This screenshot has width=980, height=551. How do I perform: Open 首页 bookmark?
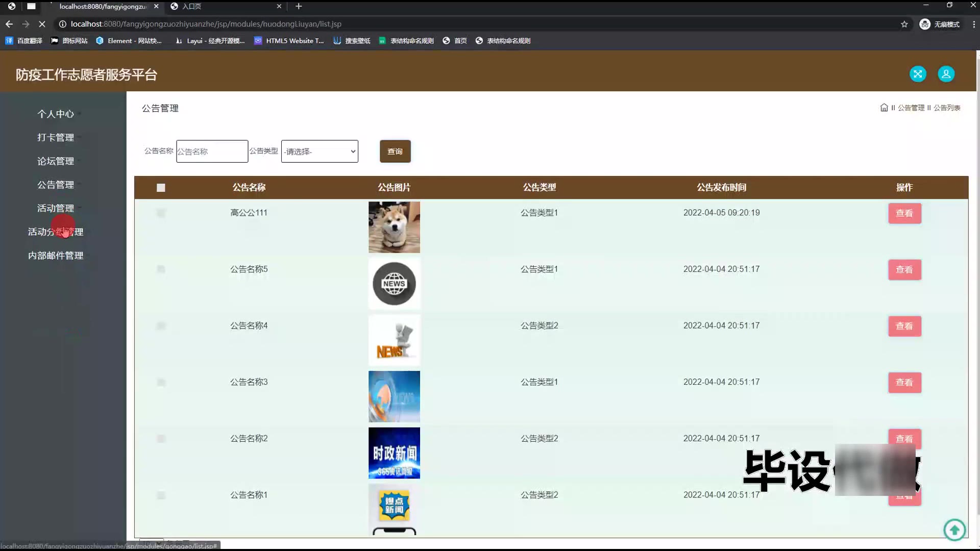pos(455,41)
